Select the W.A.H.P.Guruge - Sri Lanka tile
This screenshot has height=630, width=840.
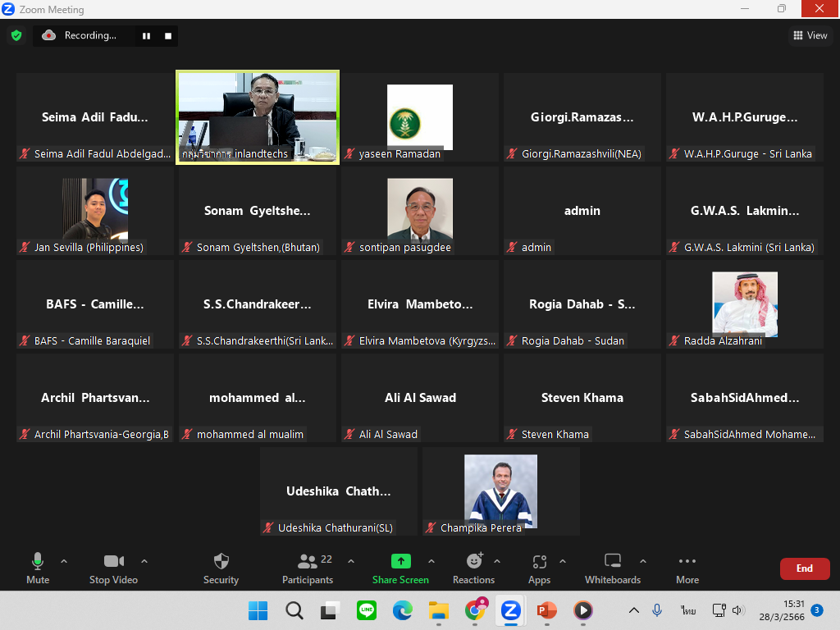point(745,117)
